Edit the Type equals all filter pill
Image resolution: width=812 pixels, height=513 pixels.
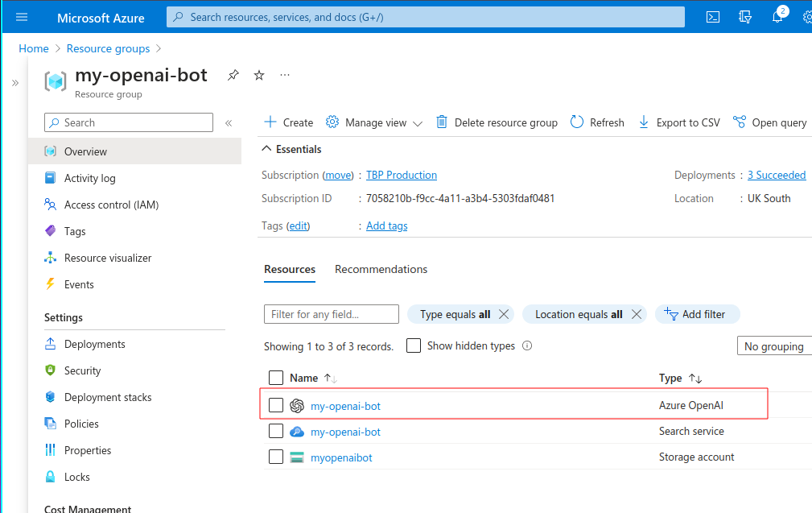455,315
